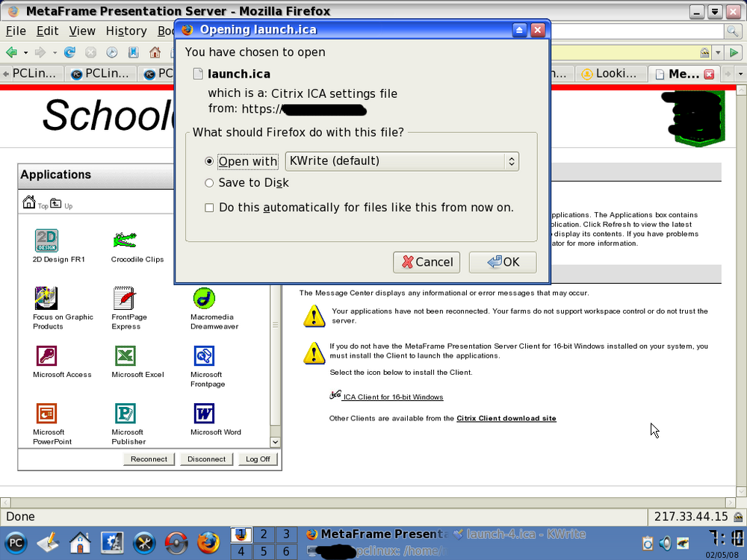Click the search magnifier icon in Firefox
The width and height of the screenshot is (747, 560).
tap(732, 31)
